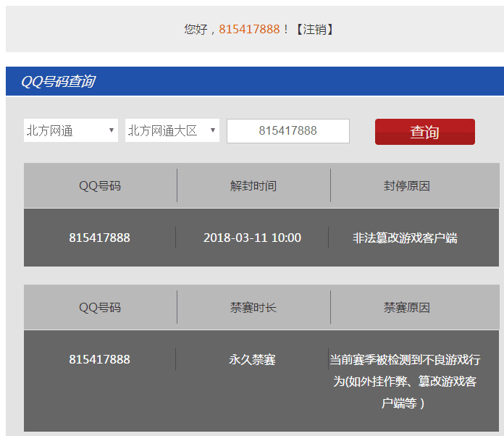Click the 当前赛季被检测到不良游戏行为 reason text
The height and width of the screenshot is (436, 504).
point(405,381)
